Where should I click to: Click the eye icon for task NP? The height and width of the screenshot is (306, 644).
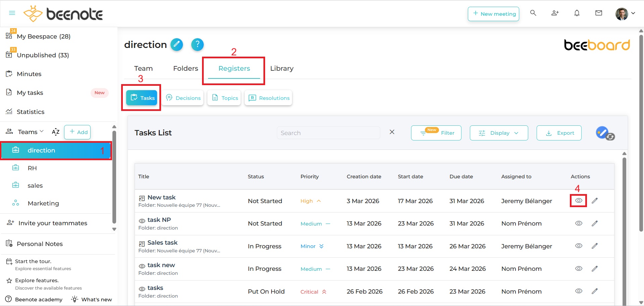(x=579, y=223)
